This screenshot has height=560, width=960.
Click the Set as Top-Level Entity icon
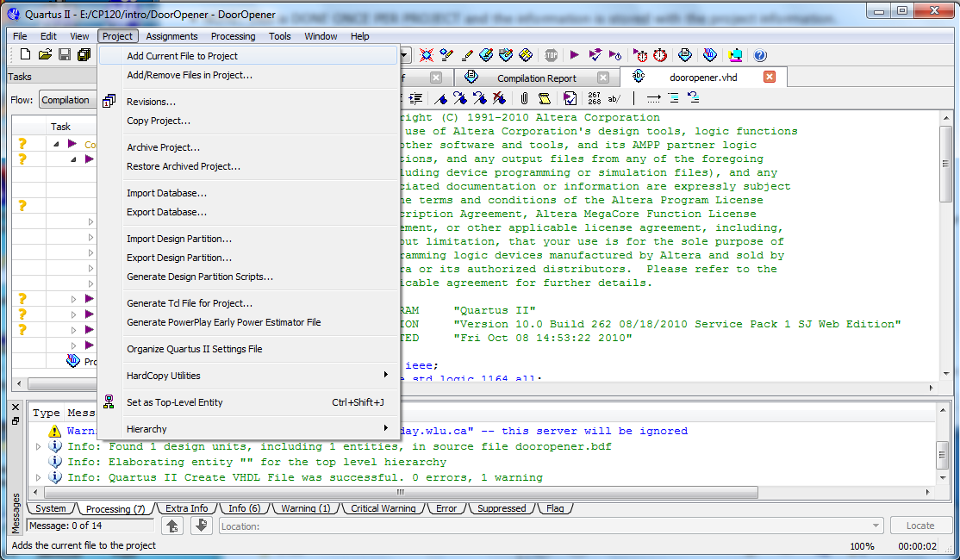(x=109, y=401)
